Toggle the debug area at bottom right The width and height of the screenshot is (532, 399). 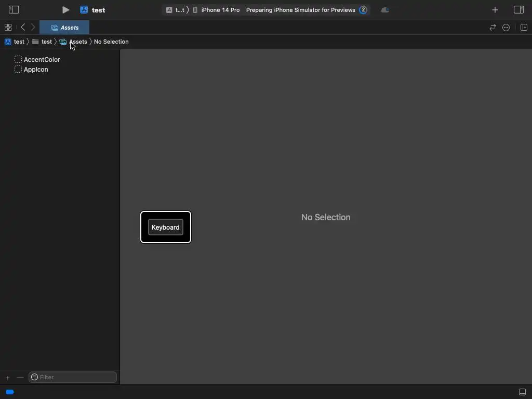coord(523,392)
